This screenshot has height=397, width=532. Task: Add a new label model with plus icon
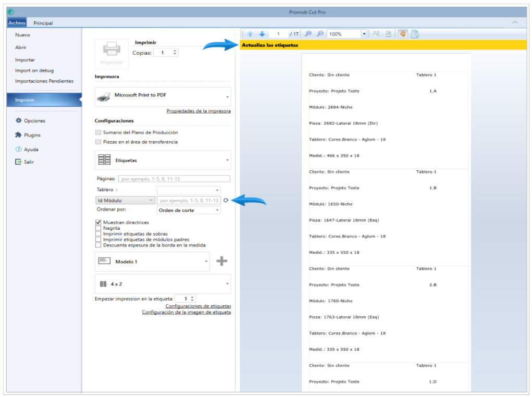(222, 261)
